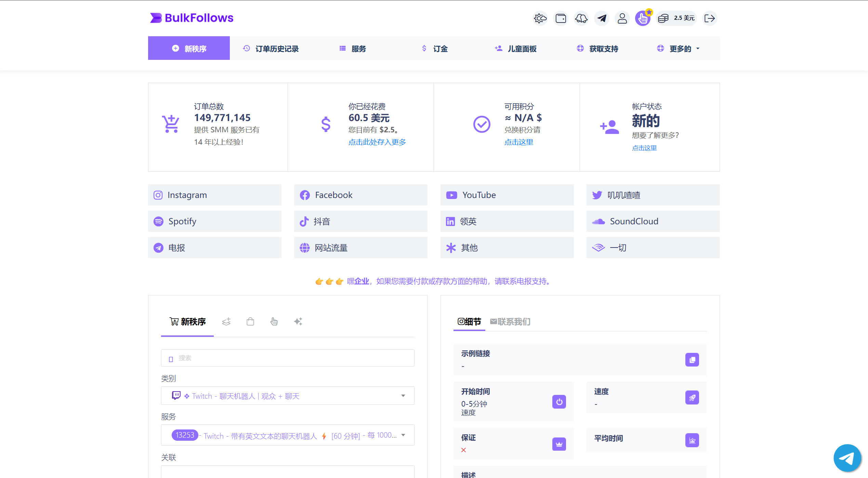Open 订单历史记录 navigation tab

(x=271, y=48)
